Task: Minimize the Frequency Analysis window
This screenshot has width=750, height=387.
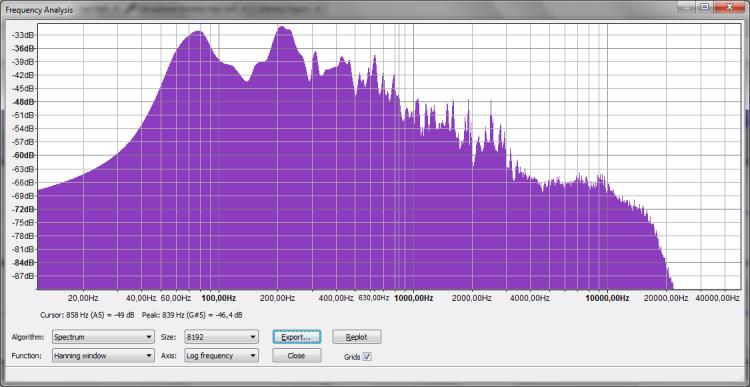Action: pos(687,7)
